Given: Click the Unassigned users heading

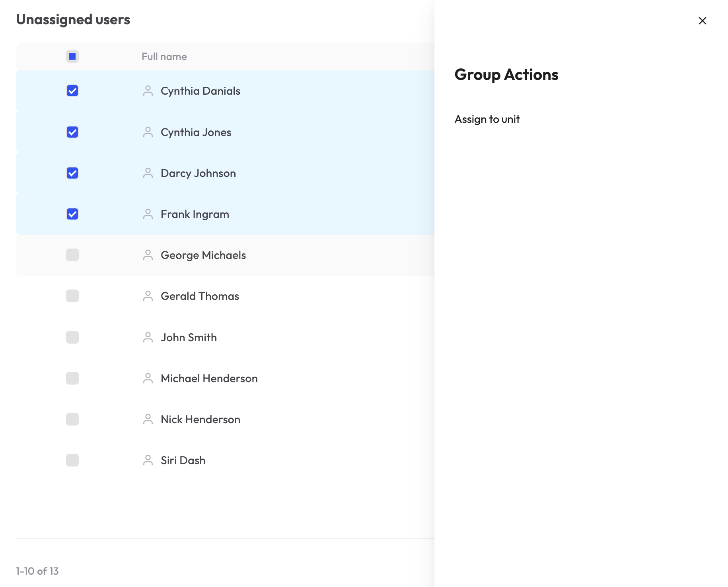Looking at the screenshot, I should [x=73, y=19].
